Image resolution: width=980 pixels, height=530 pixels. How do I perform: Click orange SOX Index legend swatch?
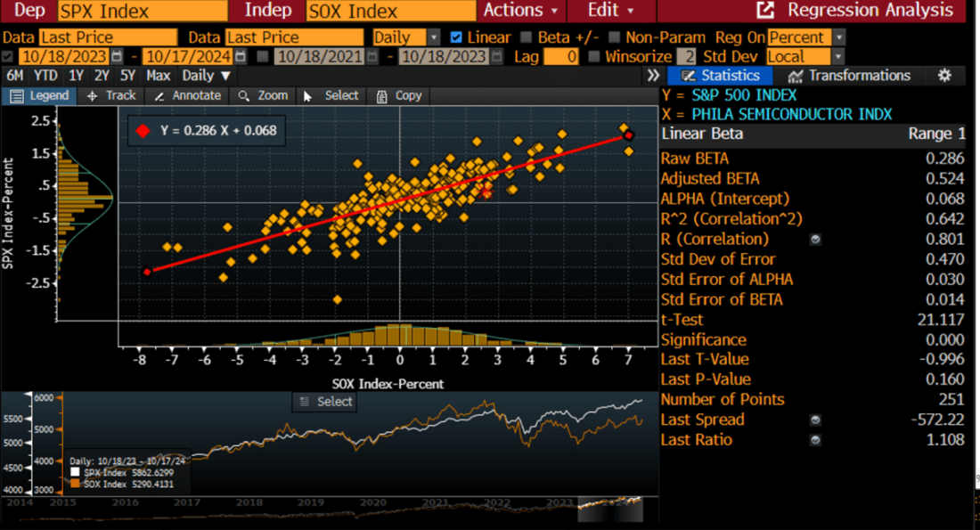[x=76, y=484]
